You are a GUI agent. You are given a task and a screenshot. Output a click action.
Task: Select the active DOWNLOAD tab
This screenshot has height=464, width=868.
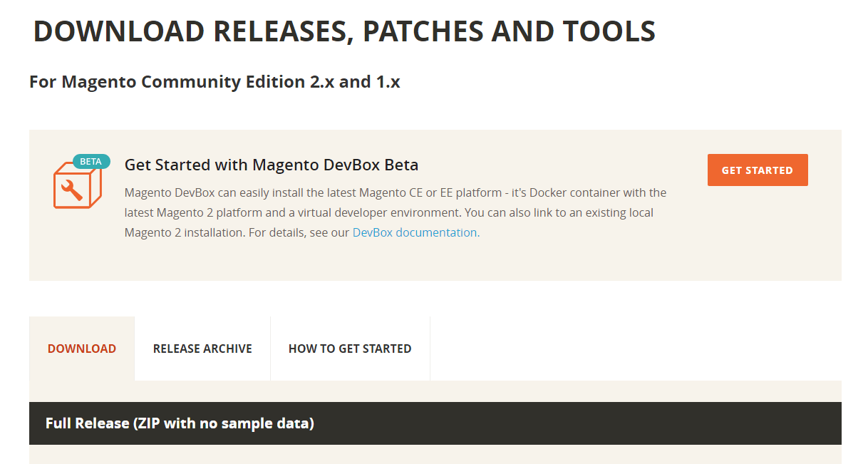click(x=81, y=349)
